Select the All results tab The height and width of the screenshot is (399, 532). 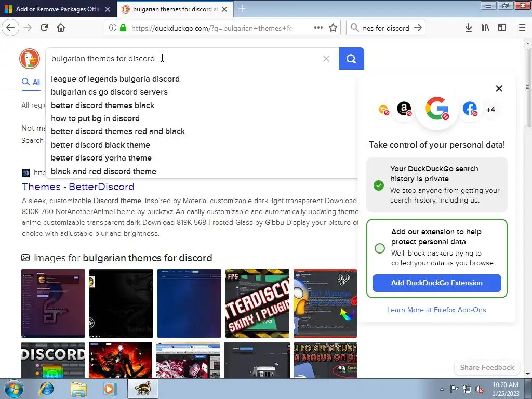pyautogui.click(x=31, y=82)
